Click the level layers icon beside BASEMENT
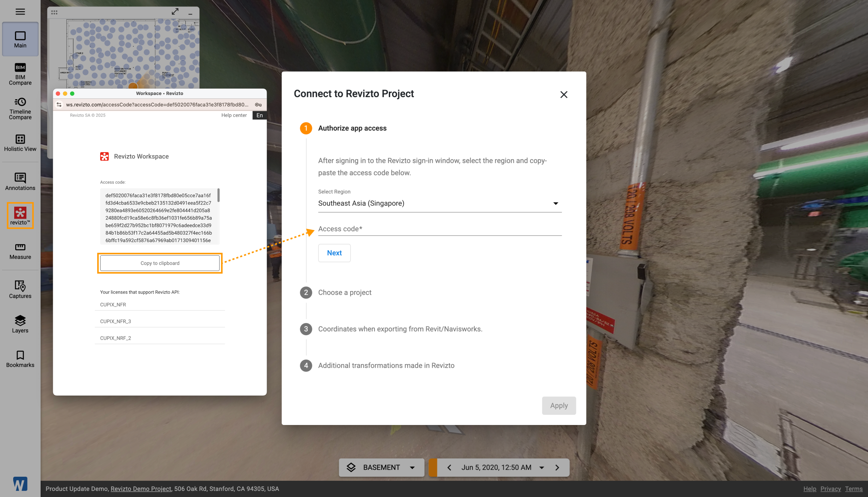868x497 pixels. (351, 467)
